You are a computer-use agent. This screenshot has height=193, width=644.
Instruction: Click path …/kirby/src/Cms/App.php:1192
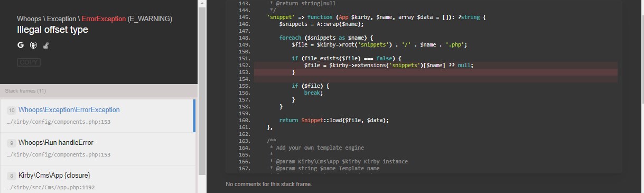tap(51, 187)
